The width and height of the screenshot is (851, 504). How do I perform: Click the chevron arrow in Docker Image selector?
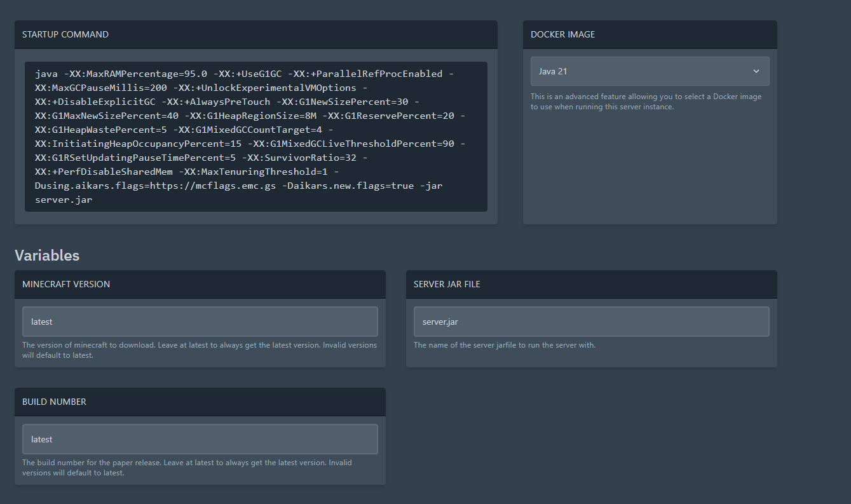point(756,71)
